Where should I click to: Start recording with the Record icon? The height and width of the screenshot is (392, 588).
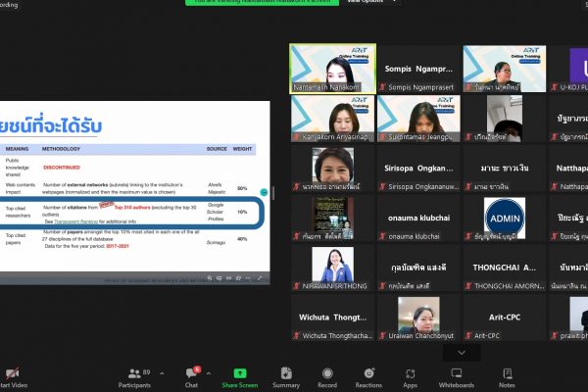pos(327,373)
